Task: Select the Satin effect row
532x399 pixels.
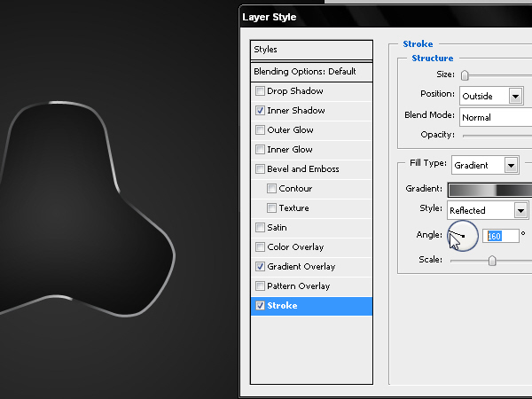Action: pyautogui.click(x=311, y=228)
